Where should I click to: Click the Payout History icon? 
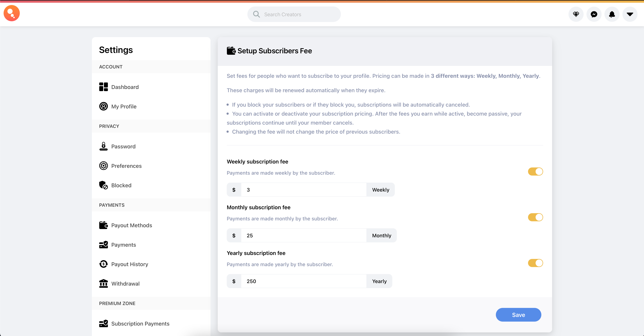tap(103, 264)
